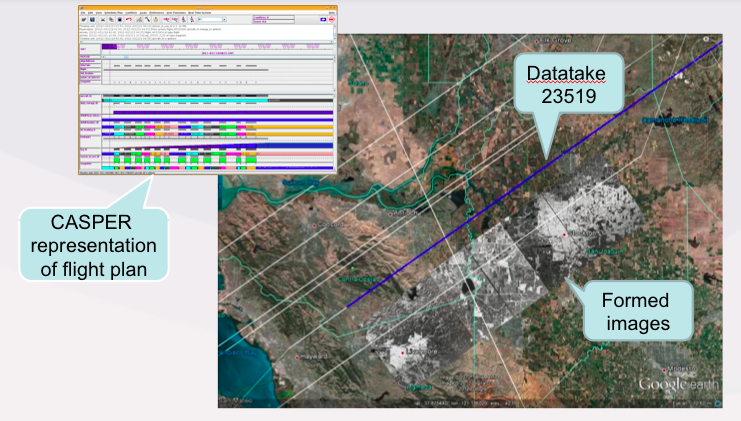The width and height of the screenshot is (741, 421).
Task: Open the Schedule Plan menu
Action: [x=113, y=13]
